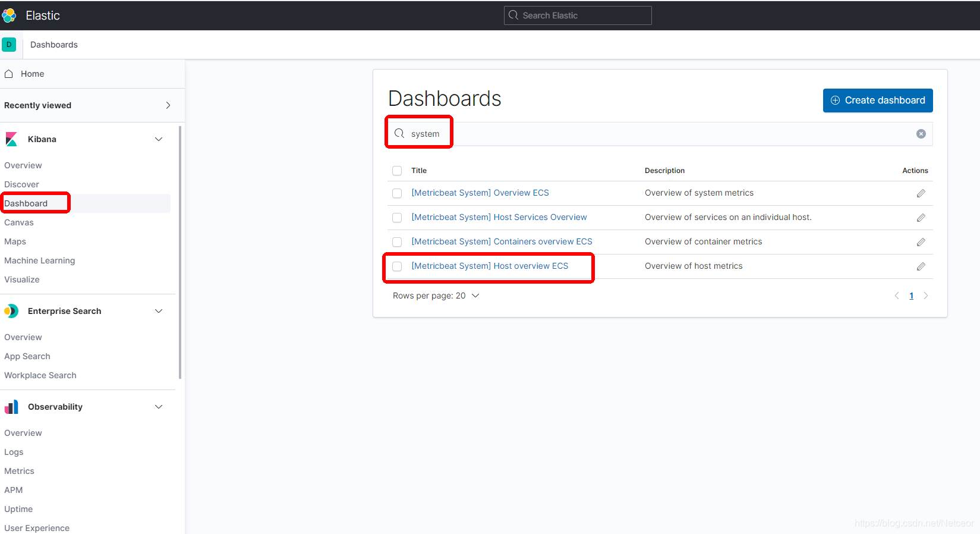
Task: Open App Search in the sidebar
Action: (x=27, y=356)
